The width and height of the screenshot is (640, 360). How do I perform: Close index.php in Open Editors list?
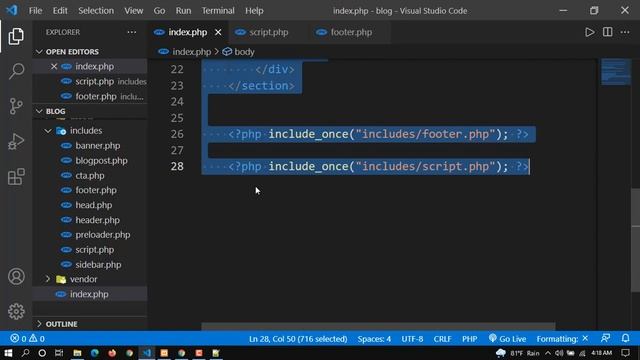(54, 66)
